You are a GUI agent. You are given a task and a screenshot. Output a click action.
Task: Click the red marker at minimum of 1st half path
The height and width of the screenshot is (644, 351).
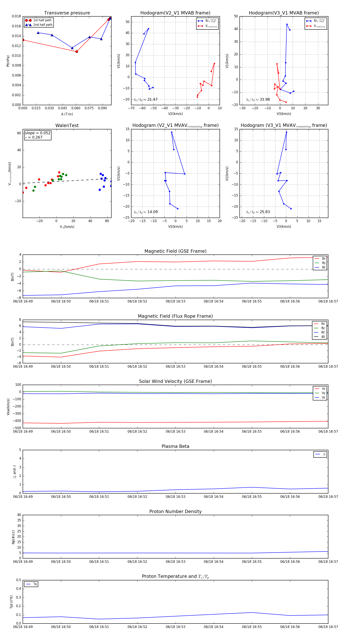(x=77, y=52)
